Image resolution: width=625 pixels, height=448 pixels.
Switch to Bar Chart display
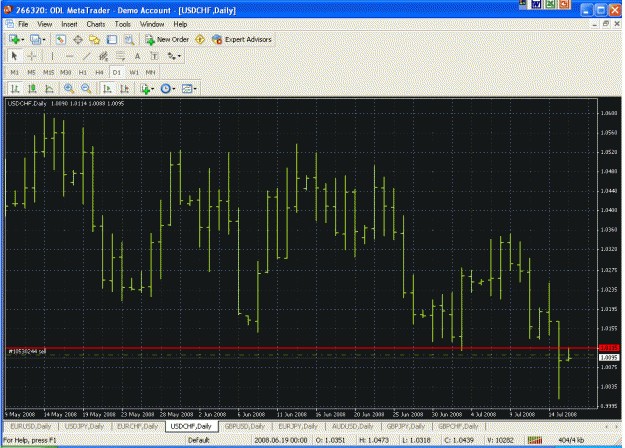point(15,89)
